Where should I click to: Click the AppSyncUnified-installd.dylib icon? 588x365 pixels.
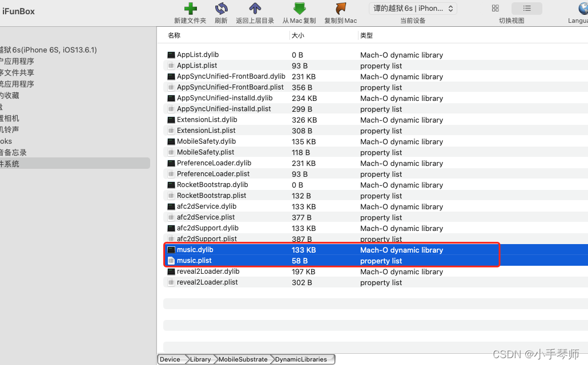(171, 99)
